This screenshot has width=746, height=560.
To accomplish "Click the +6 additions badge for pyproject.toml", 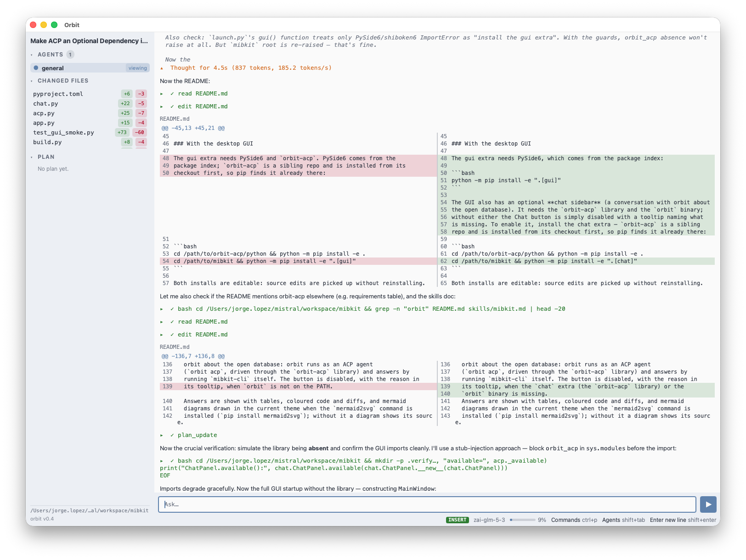I will pos(127,94).
